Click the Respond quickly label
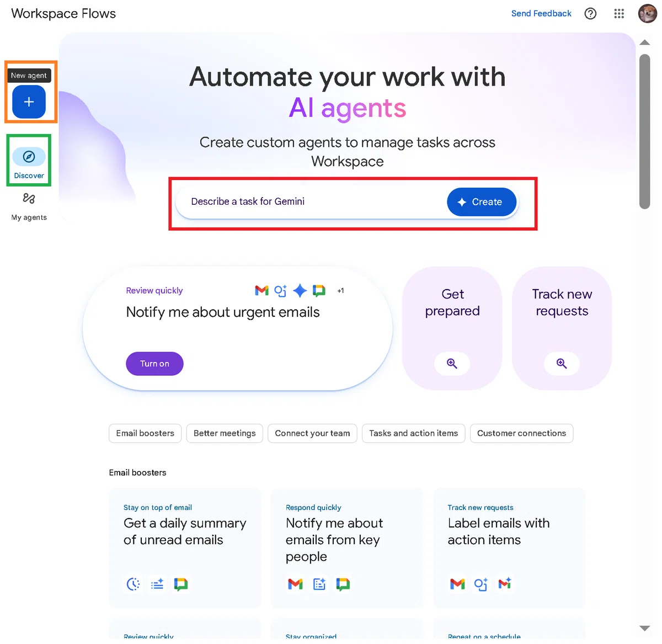The width and height of the screenshot is (662, 644). 313,508
